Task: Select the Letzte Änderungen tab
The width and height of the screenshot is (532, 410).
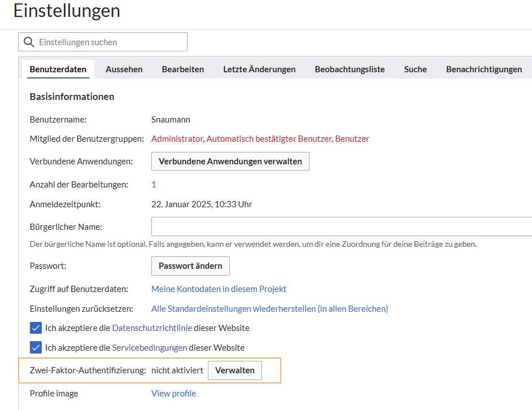Action: (259, 69)
